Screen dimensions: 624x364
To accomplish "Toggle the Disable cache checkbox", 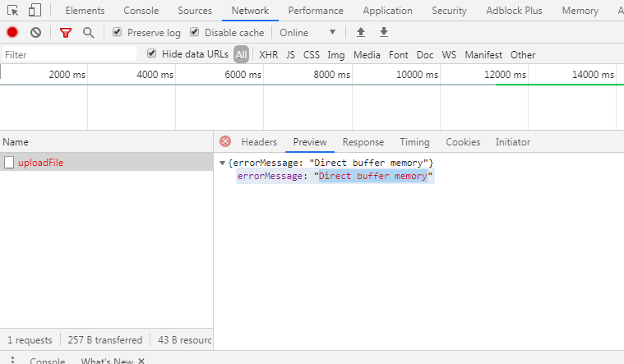I will click(195, 33).
